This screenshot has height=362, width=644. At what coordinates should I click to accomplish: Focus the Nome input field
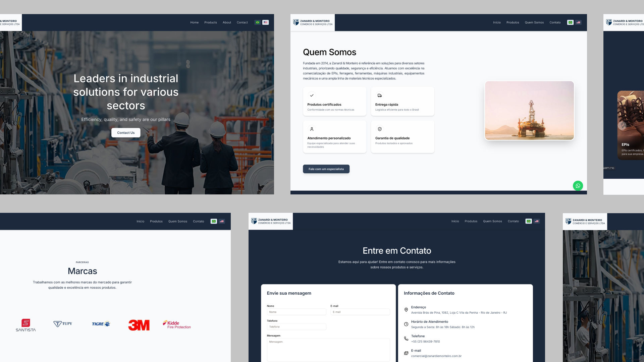296,312
